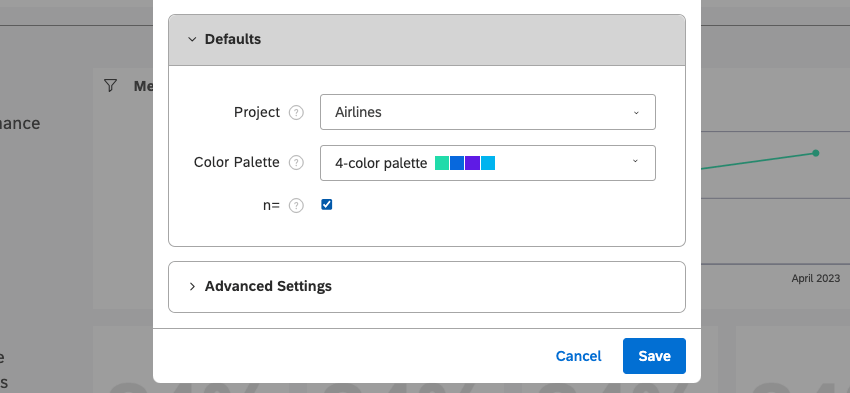This screenshot has width=850, height=393.
Task: Click the help icon beside Project
Action: (296, 113)
